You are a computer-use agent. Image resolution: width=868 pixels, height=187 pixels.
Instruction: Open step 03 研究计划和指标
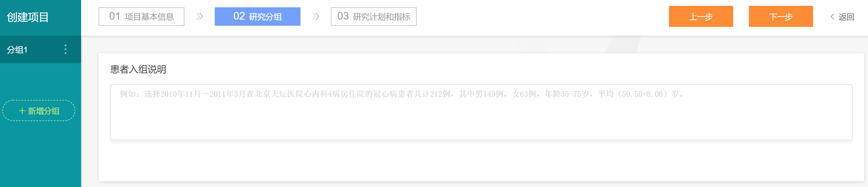tap(373, 17)
